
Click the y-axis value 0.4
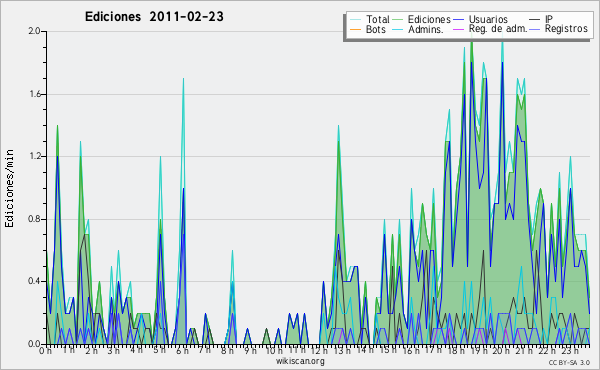click(35, 281)
